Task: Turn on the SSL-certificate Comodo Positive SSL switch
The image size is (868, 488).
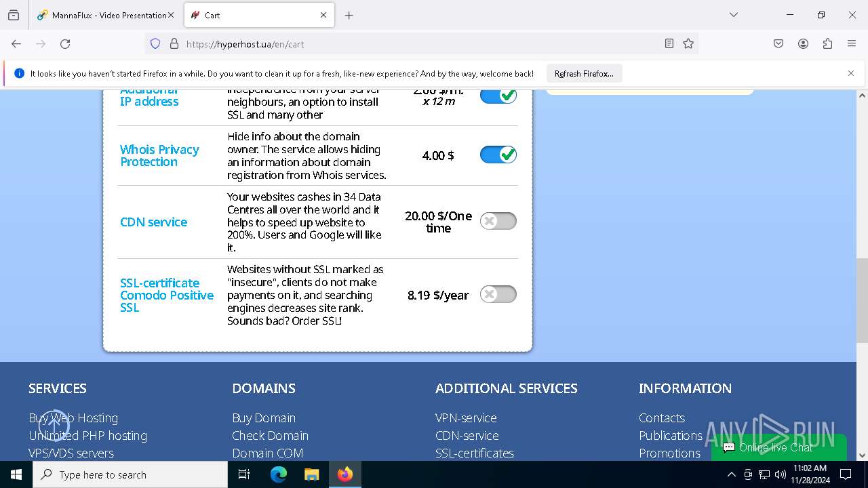Action: 498,294
